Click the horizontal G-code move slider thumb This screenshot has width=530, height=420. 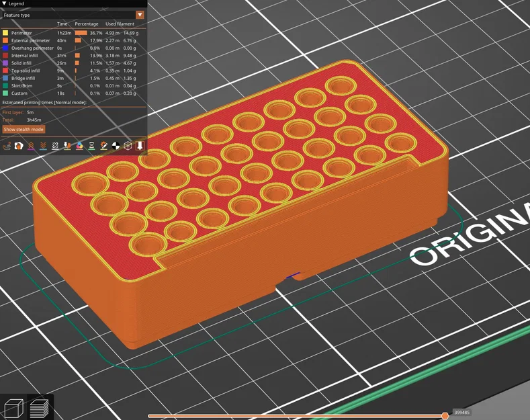coord(445,415)
